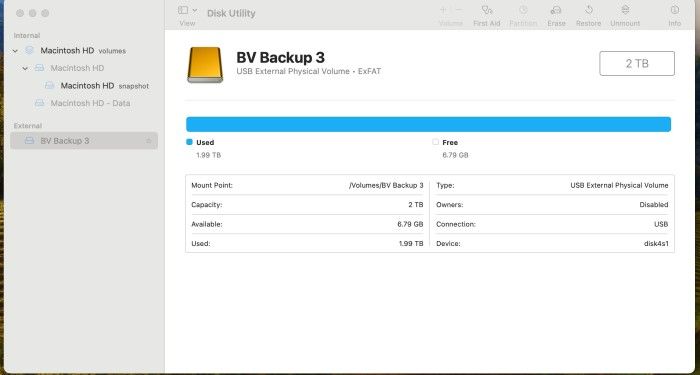
Task: Click the Mount Point label
Action: [212, 185]
